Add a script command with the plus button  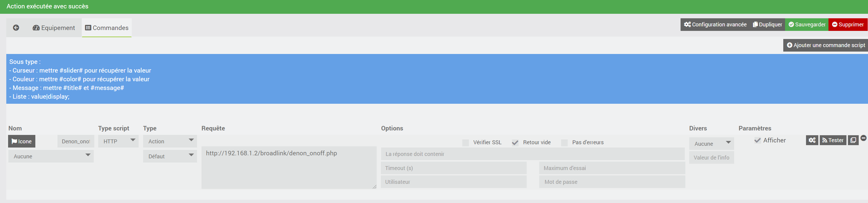point(825,45)
